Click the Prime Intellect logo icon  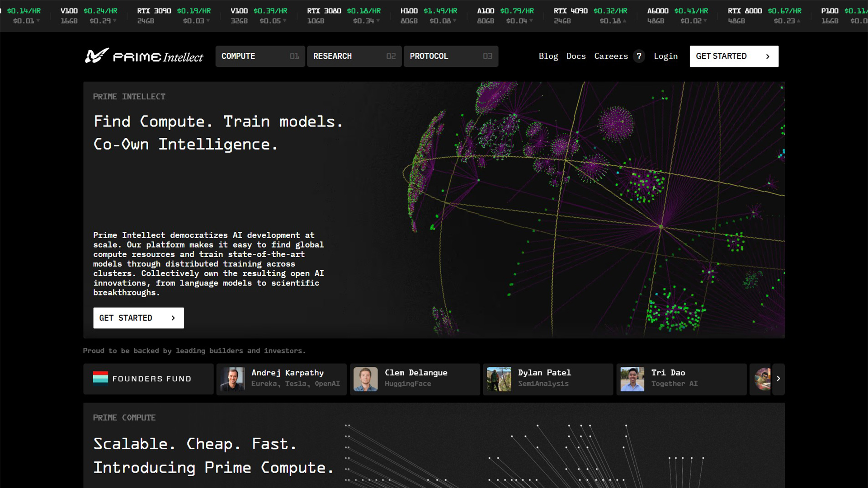click(95, 56)
